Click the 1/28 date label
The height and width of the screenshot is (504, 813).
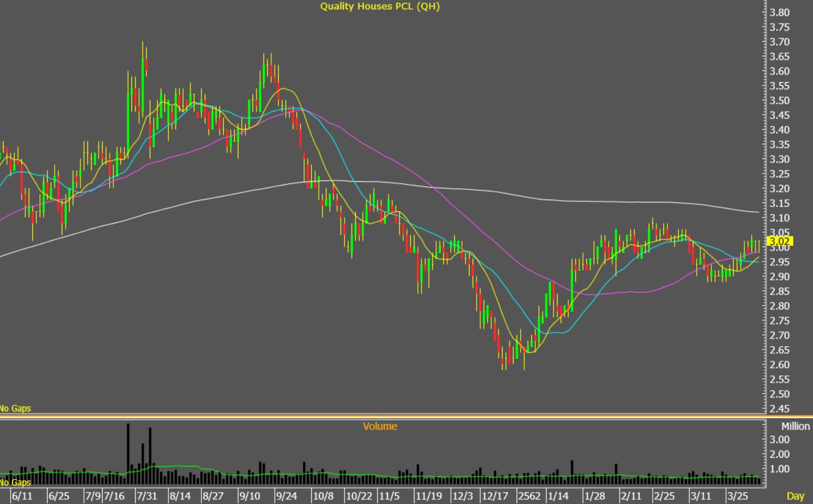pyautogui.click(x=595, y=496)
